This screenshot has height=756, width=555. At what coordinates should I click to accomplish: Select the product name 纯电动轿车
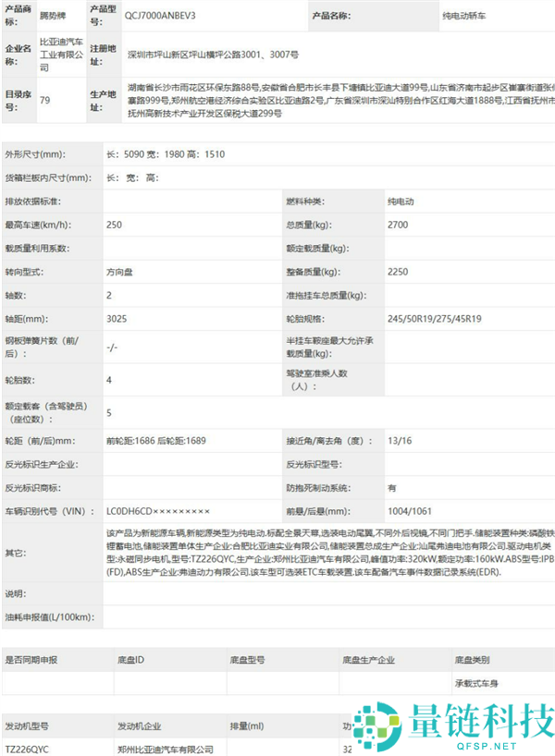(x=463, y=16)
